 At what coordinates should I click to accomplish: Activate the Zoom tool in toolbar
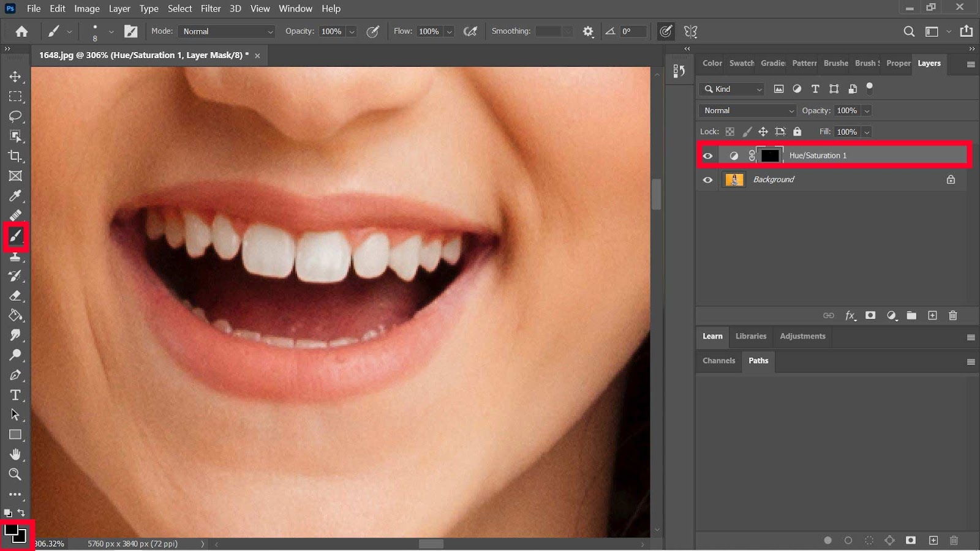tap(15, 474)
